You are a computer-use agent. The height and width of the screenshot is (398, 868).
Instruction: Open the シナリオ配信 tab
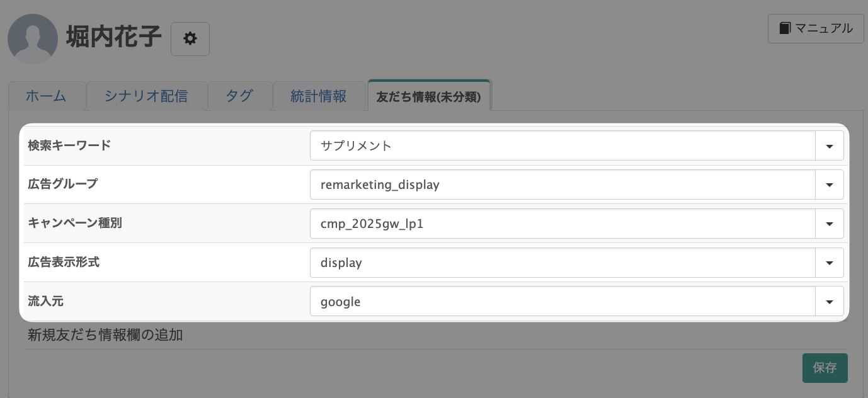pyautogui.click(x=146, y=96)
